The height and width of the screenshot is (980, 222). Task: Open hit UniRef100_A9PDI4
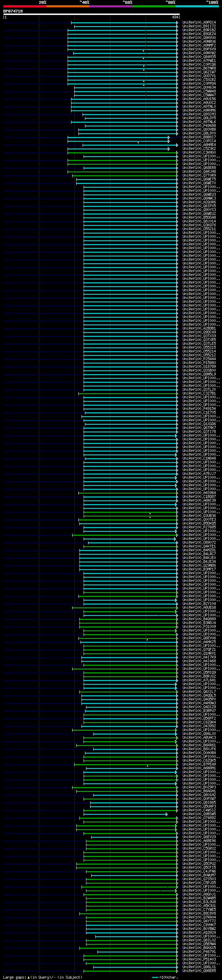pyautogui.click(x=199, y=23)
